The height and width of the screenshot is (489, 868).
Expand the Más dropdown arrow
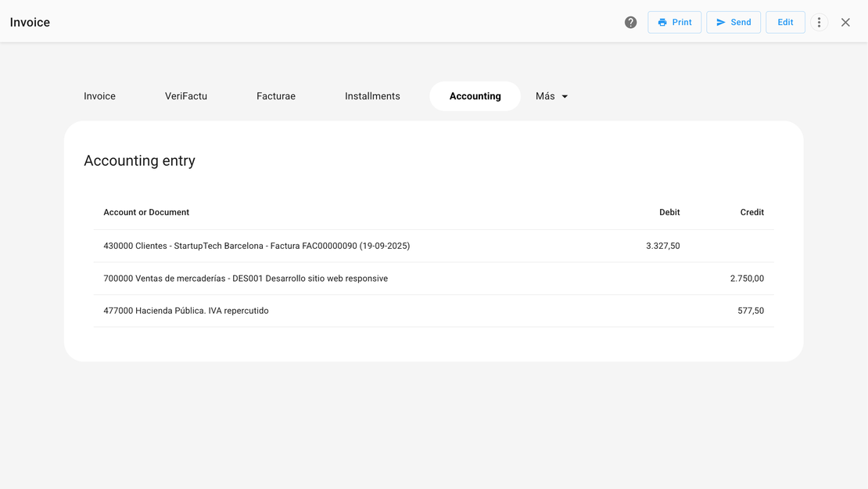tap(565, 97)
